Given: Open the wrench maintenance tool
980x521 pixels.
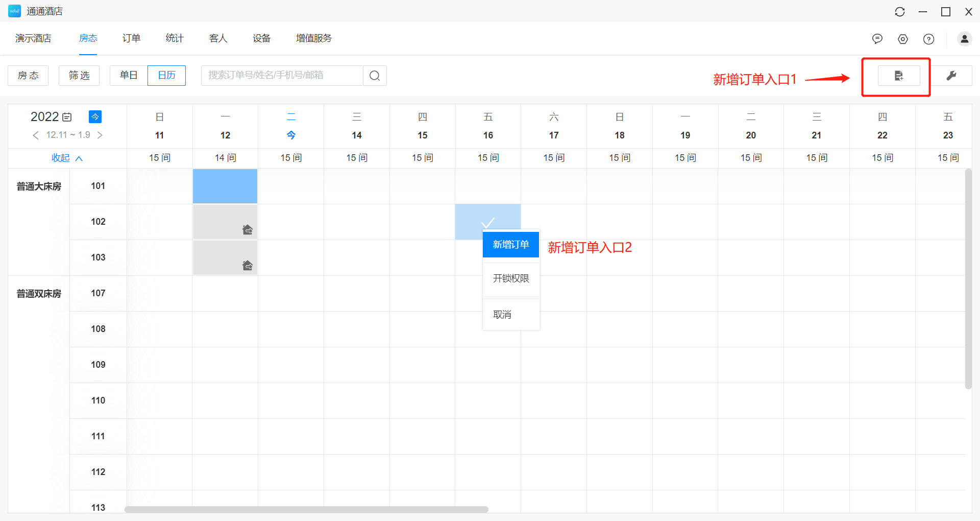Looking at the screenshot, I should point(951,76).
